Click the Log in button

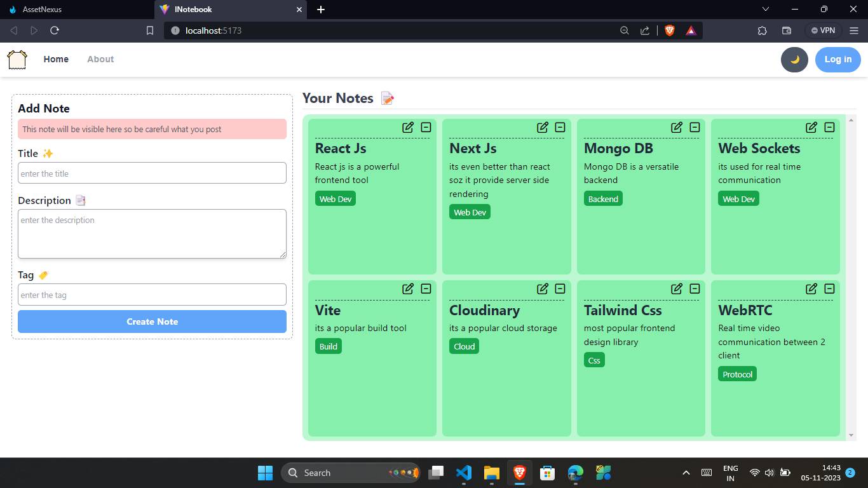point(838,60)
